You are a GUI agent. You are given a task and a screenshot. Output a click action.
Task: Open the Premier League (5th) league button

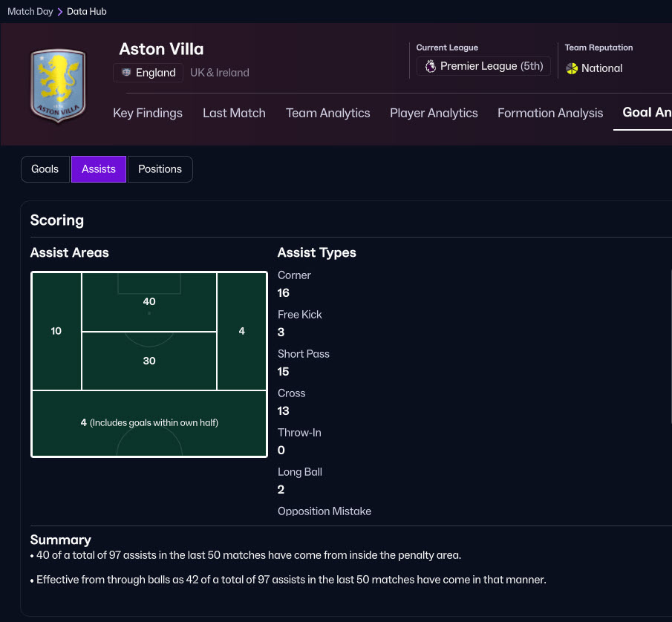(x=483, y=67)
